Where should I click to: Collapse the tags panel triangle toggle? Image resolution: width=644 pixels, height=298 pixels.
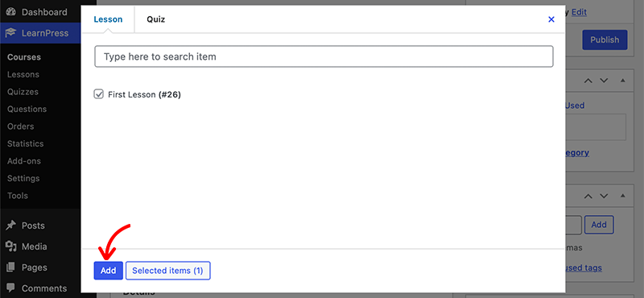tap(622, 196)
